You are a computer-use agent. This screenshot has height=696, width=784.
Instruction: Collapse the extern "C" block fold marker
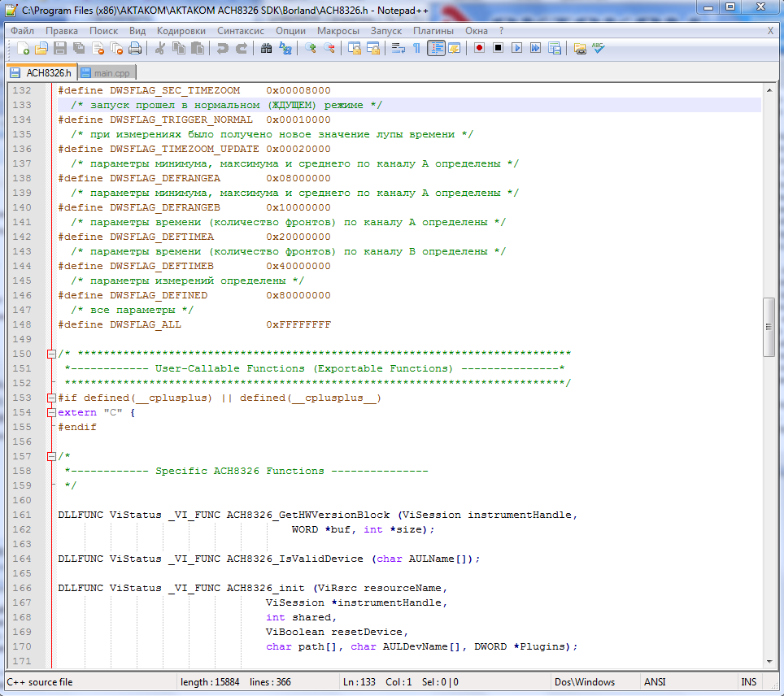point(51,412)
